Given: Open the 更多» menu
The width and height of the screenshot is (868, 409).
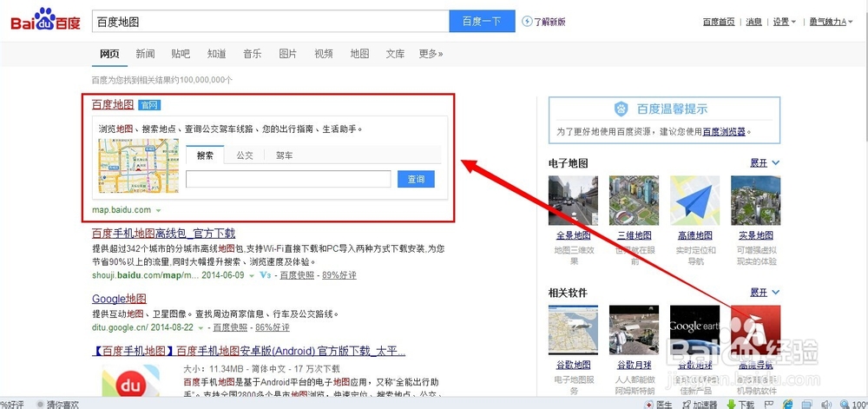Looking at the screenshot, I should coord(431,54).
